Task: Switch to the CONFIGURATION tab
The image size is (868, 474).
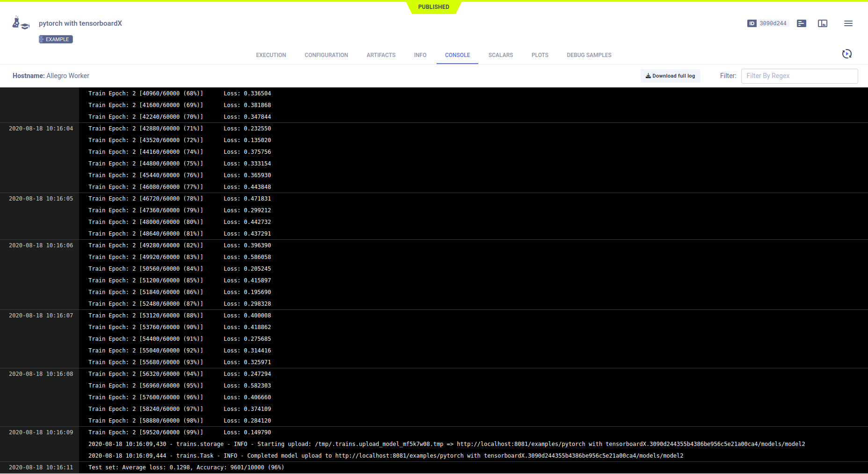Action: click(x=326, y=55)
